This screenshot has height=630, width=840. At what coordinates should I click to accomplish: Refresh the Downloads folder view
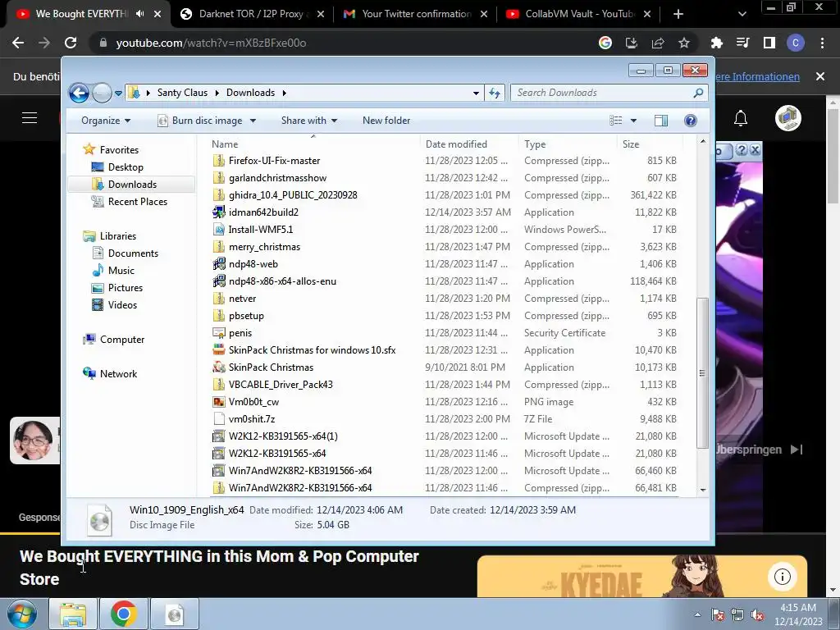click(495, 94)
